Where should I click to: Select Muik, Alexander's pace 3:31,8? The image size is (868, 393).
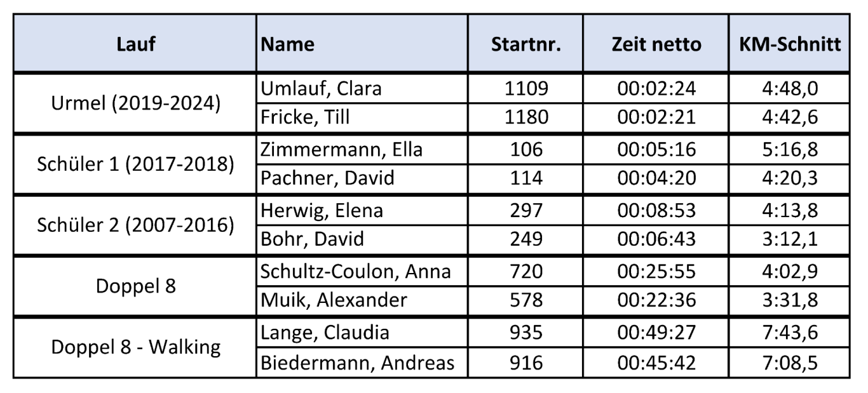click(x=789, y=300)
